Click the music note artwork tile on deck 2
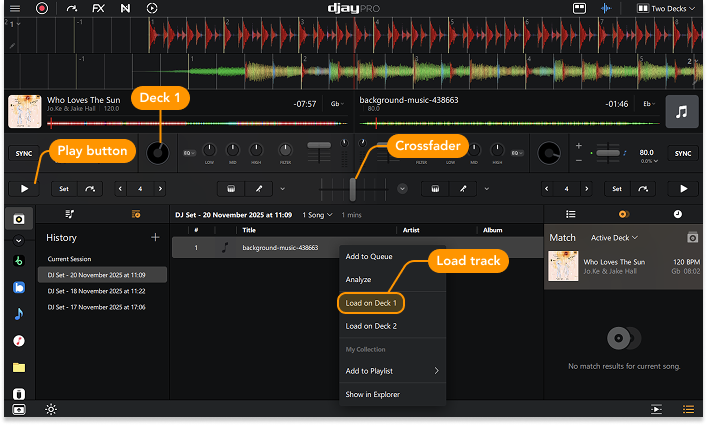707x425 pixels. click(682, 111)
